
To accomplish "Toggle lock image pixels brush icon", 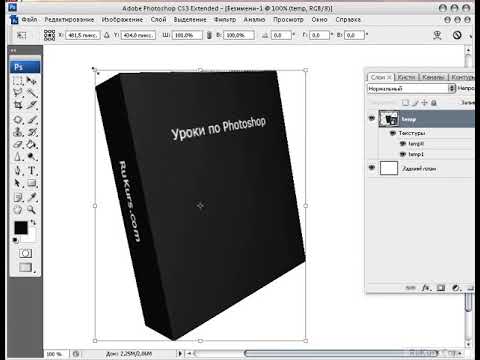I will [415, 103].
